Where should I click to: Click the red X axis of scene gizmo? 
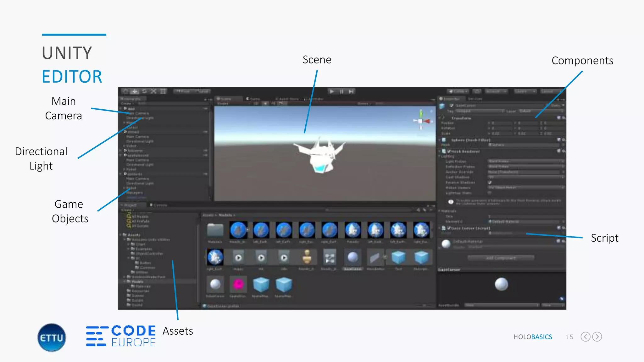point(427,121)
